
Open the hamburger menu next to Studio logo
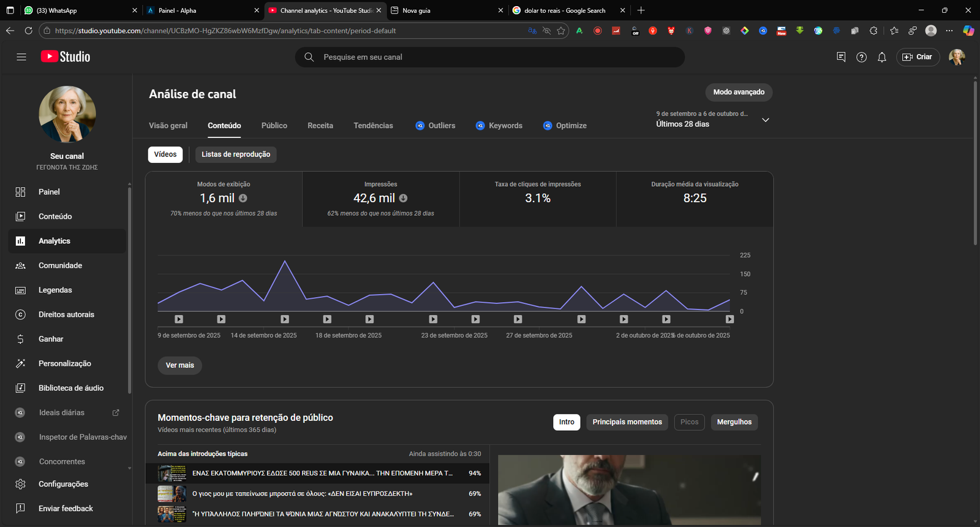[21, 57]
